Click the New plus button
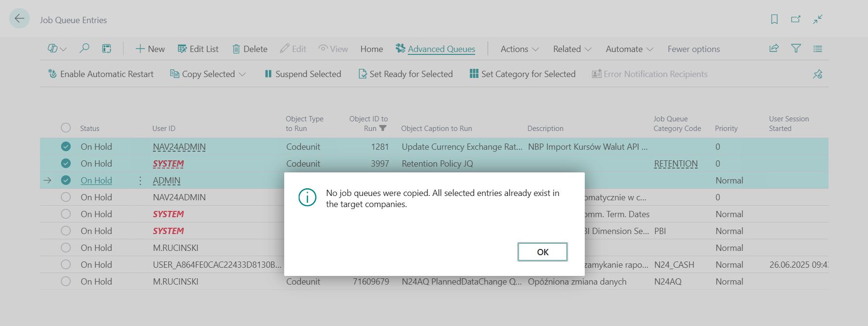The image size is (868, 326). tap(150, 49)
